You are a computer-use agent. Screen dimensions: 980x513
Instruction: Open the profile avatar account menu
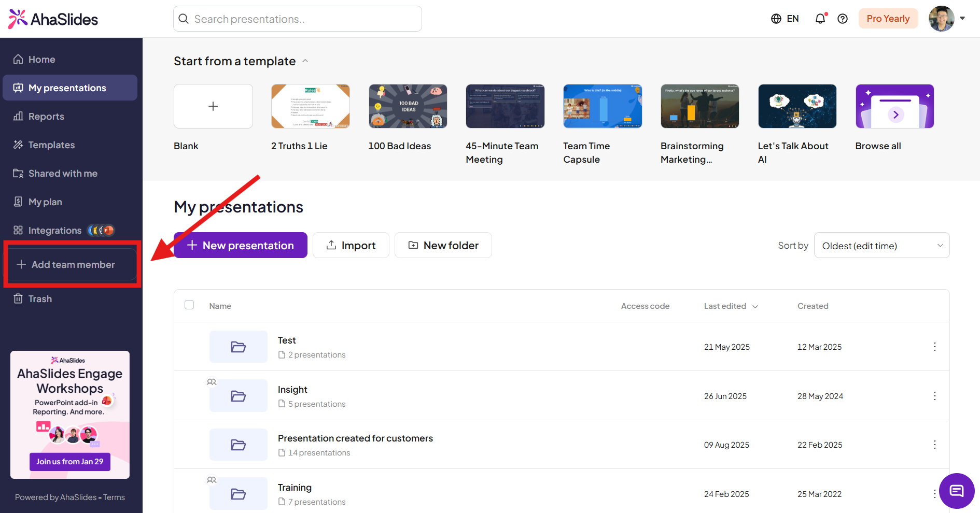pyautogui.click(x=946, y=19)
